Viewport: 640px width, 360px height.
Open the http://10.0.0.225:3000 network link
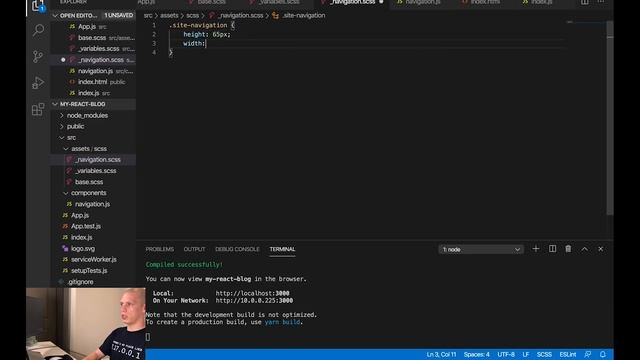coord(254,300)
